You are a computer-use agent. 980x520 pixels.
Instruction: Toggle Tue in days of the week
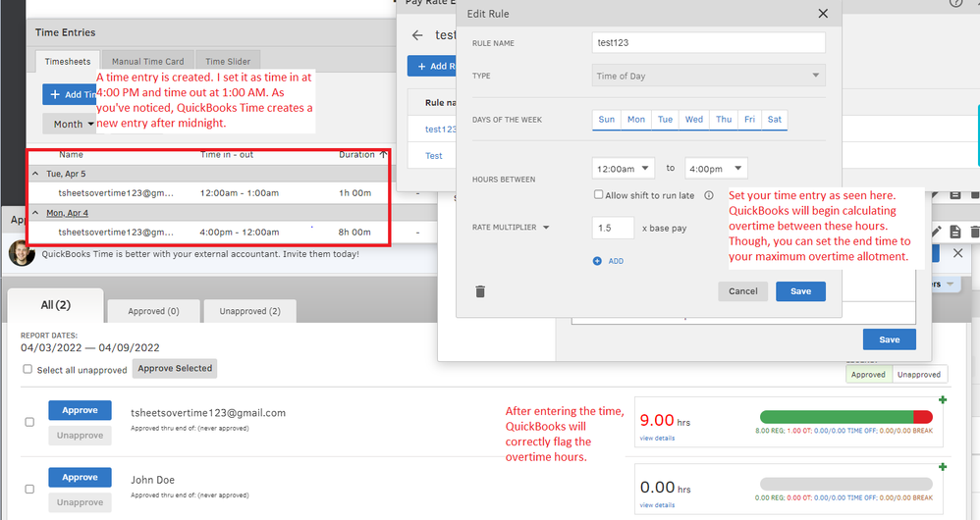pos(665,120)
